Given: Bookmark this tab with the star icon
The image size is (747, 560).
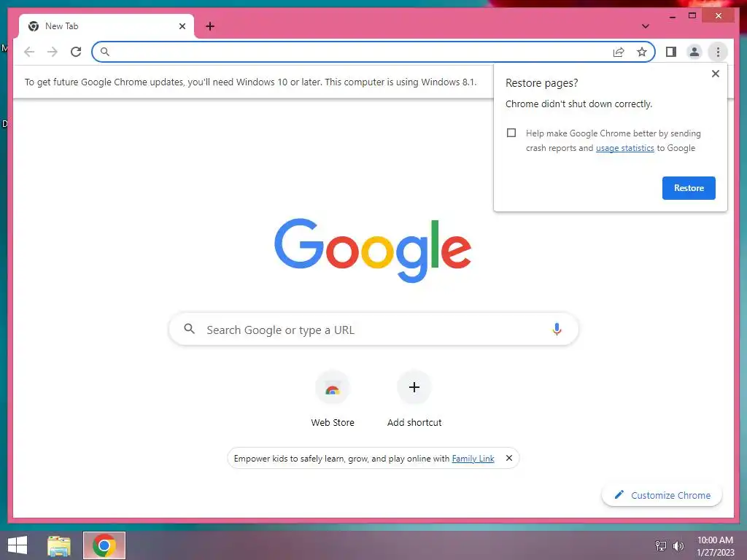Looking at the screenshot, I should pos(642,52).
